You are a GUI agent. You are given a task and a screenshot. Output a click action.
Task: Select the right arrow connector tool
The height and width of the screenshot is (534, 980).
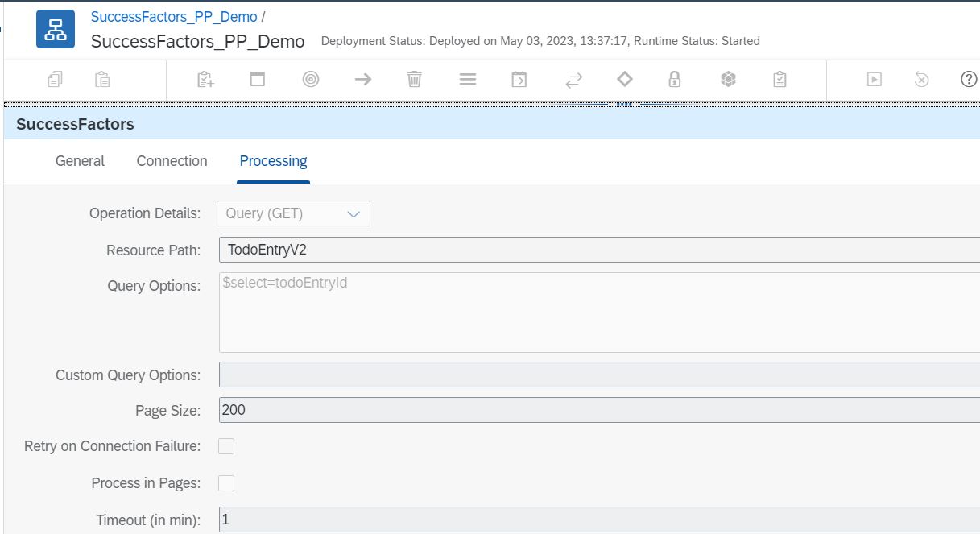[x=363, y=79]
